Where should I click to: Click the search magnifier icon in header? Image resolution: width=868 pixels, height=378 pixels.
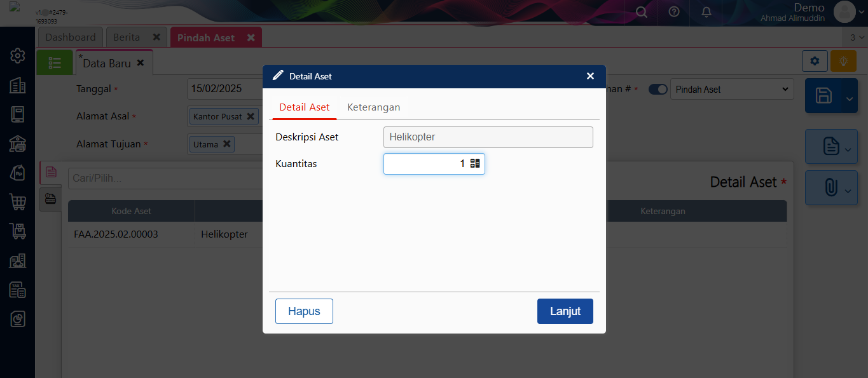click(642, 12)
